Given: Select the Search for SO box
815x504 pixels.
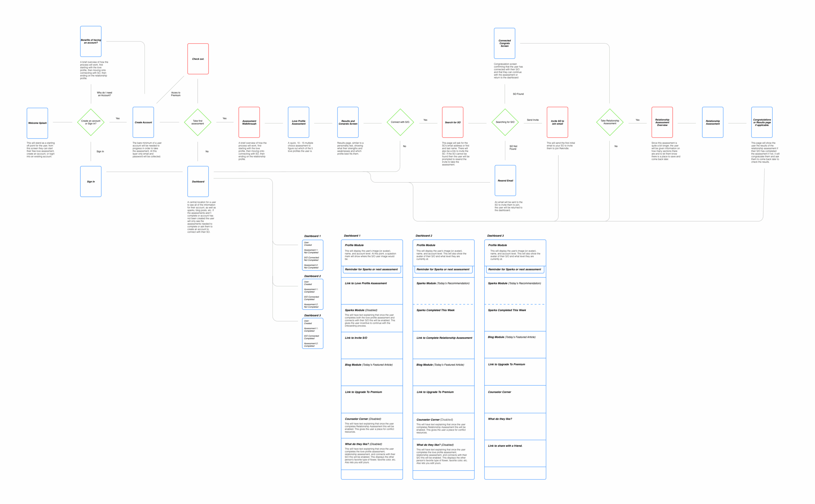Looking at the screenshot, I should 452,122.
